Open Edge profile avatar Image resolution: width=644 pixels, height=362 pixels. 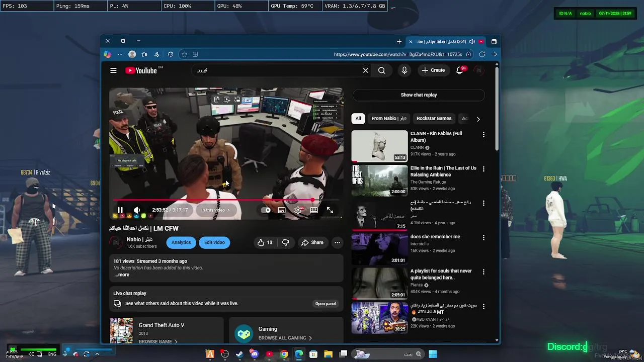pyautogui.click(x=132, y=54)
